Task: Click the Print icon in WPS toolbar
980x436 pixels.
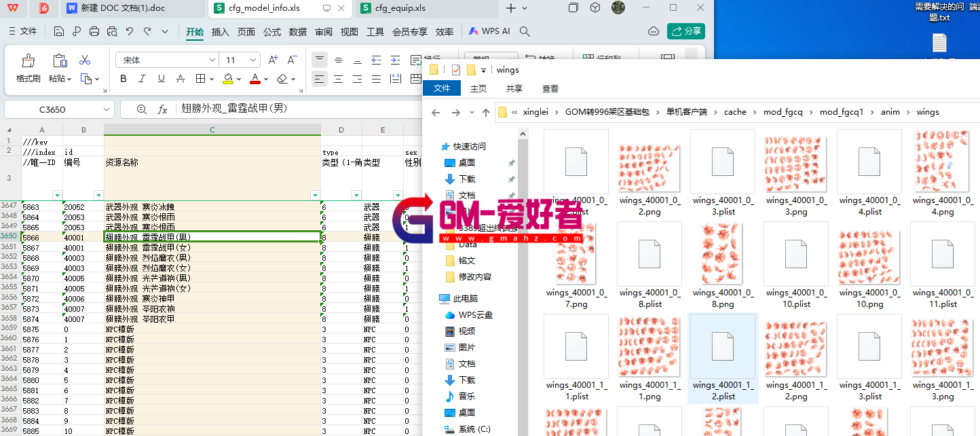Action: tap(94, 31)
